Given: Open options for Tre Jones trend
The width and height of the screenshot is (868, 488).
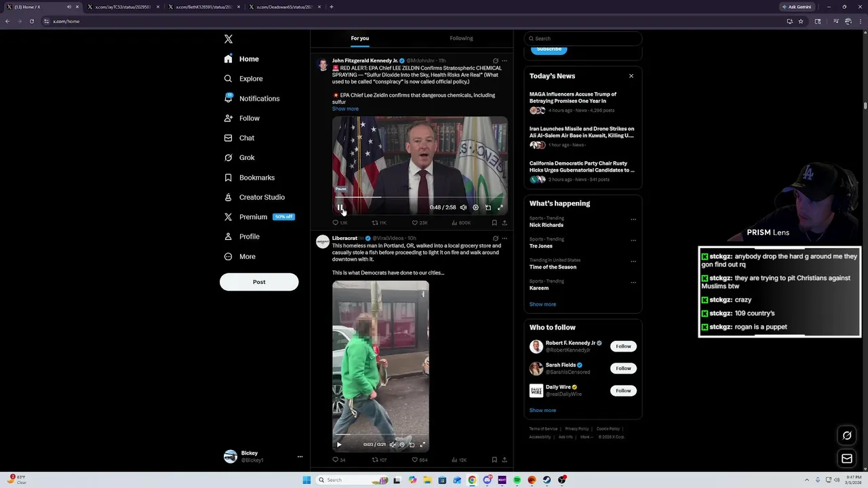Looking at the screenshot, I should coord(633,241).
